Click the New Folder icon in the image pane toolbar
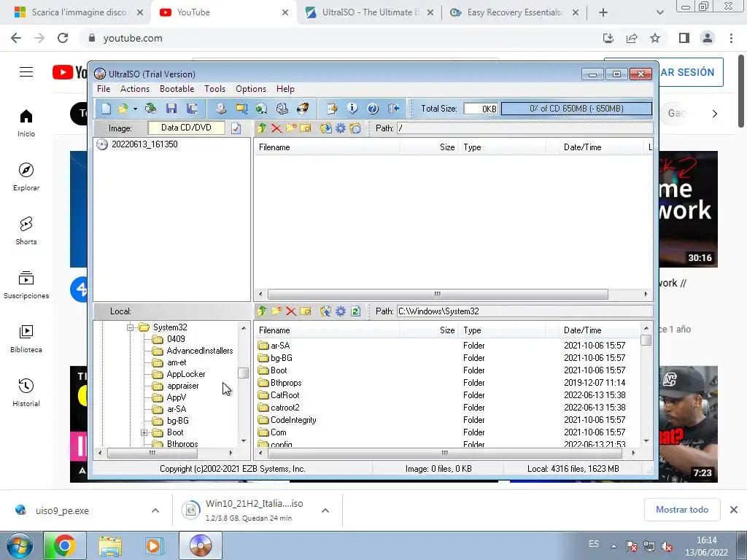This screenshot has width=747, height=560. coord(291,128)
